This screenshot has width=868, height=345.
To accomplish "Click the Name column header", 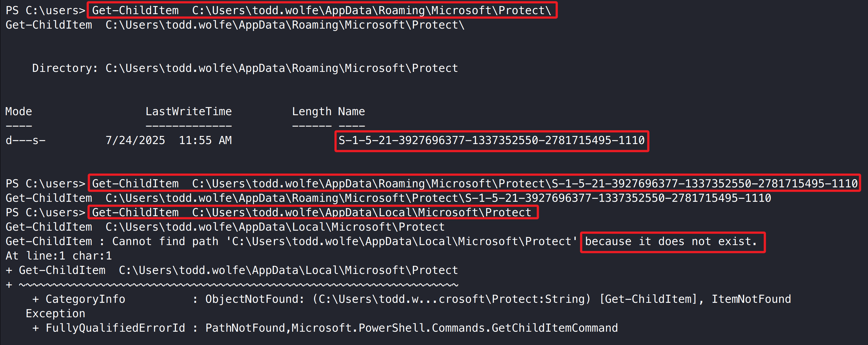I will pos(351,112).
